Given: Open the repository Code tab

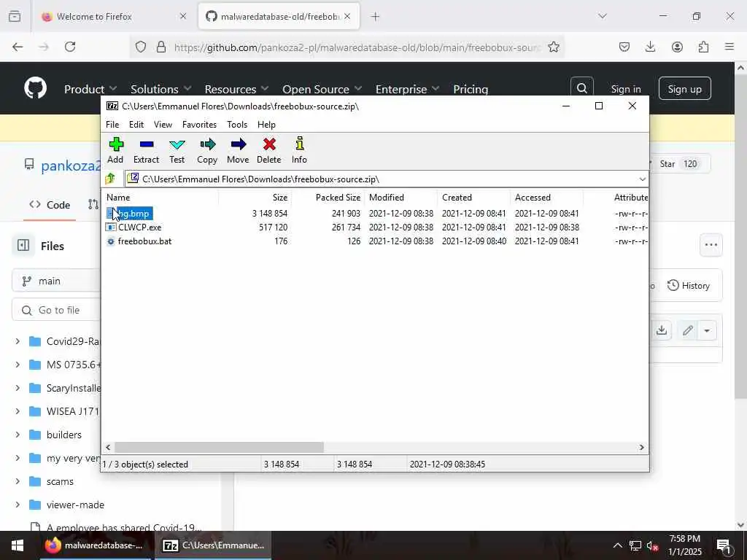Looking at the screenshot, I should [50, 205].
